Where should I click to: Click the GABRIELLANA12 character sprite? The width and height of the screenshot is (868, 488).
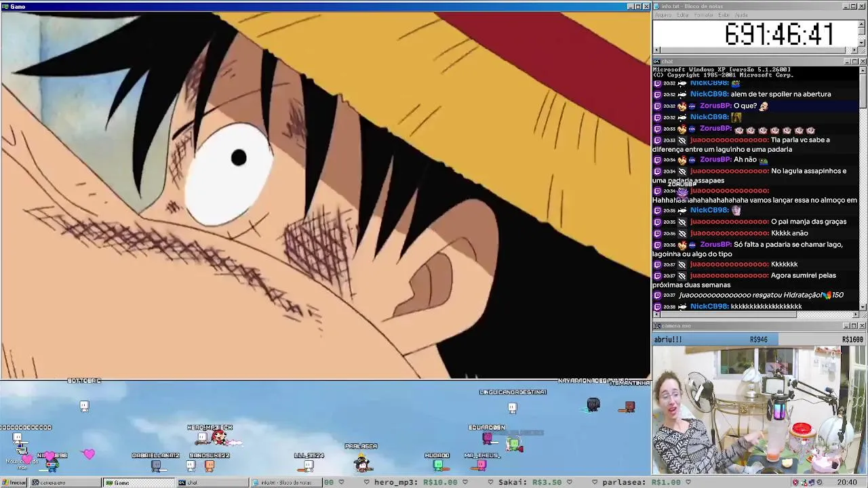156,465
